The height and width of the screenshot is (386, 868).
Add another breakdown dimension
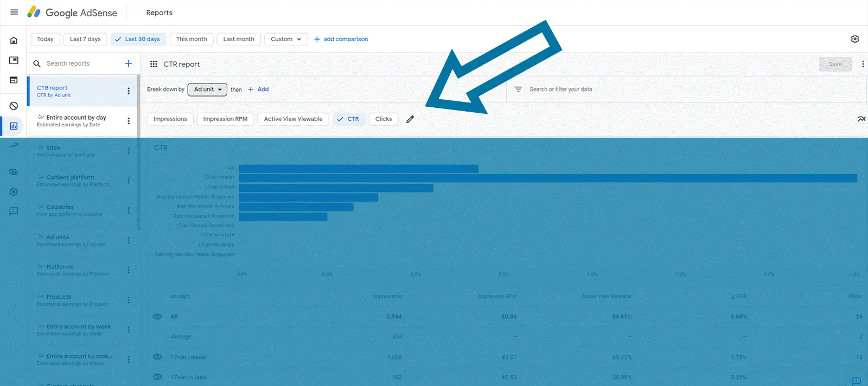pyautogui.click(x=258, y=89)
